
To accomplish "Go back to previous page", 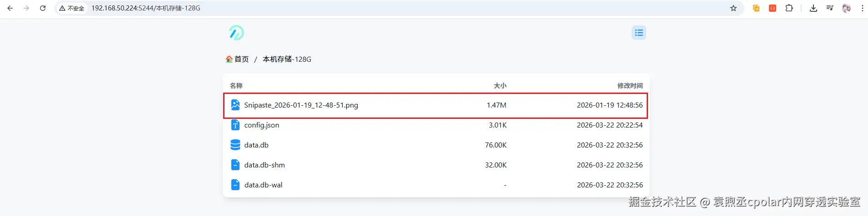I will (x=10, y=8).
